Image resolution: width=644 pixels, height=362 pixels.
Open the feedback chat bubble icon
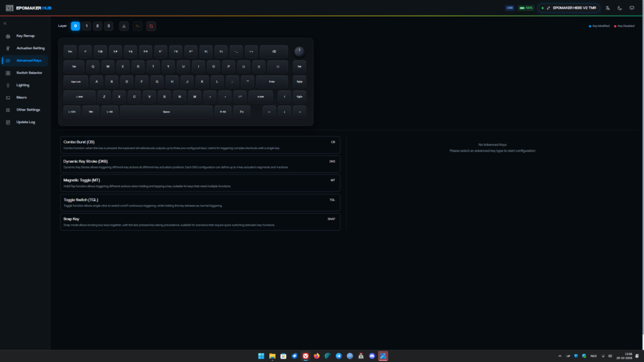point(631,8)
